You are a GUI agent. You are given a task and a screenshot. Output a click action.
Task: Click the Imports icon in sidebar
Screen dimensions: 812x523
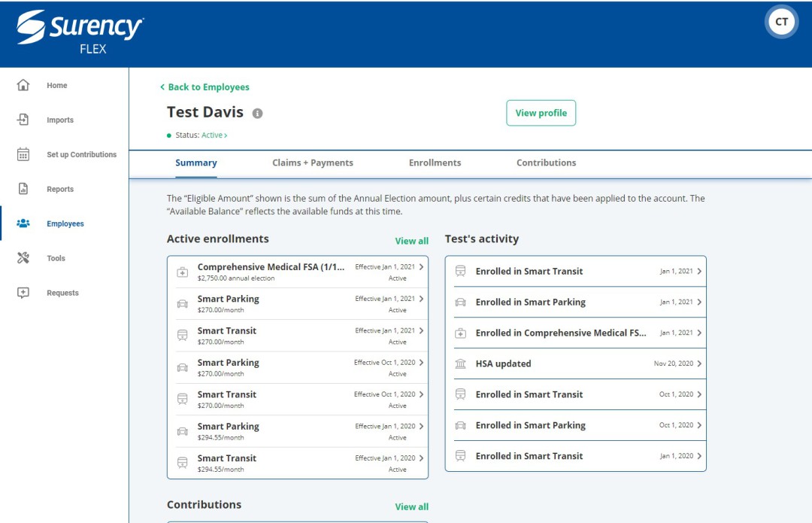pos(23,120)
